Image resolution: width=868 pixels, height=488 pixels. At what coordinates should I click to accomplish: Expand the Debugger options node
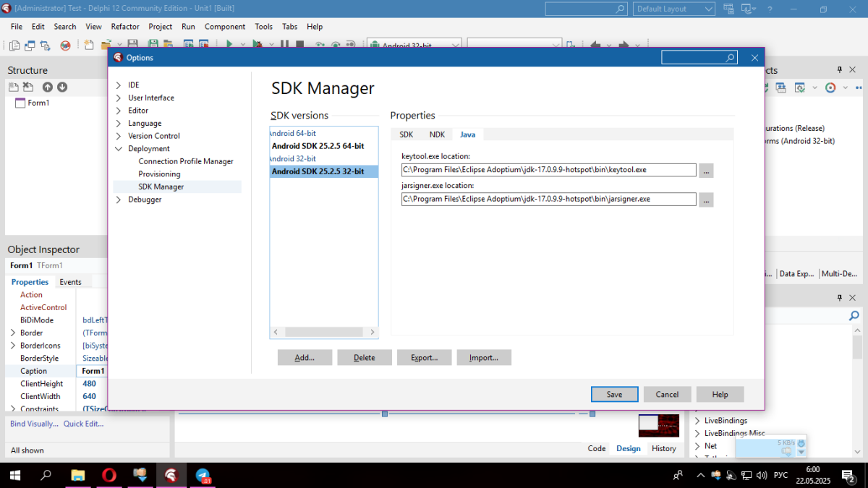[119, 200]
